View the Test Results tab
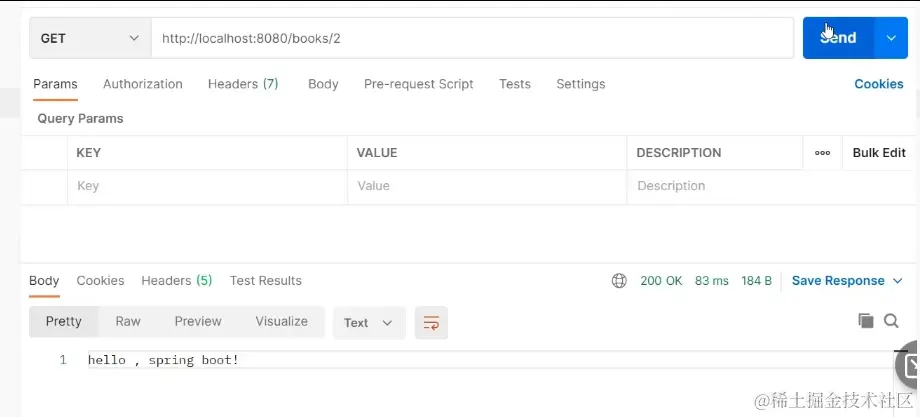The width and height of the screenshot is (920, 417). coord(265,281)
